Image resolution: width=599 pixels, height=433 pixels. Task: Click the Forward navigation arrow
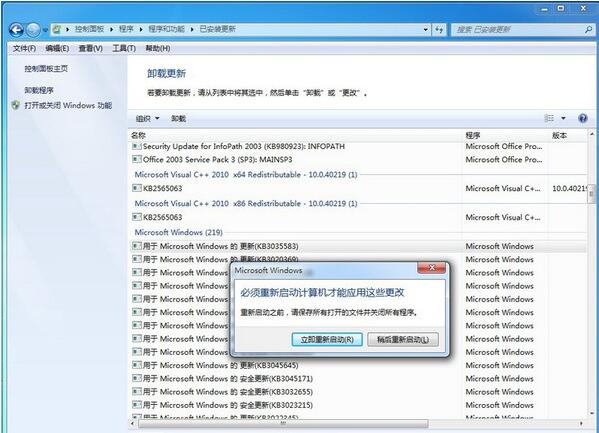33,30
